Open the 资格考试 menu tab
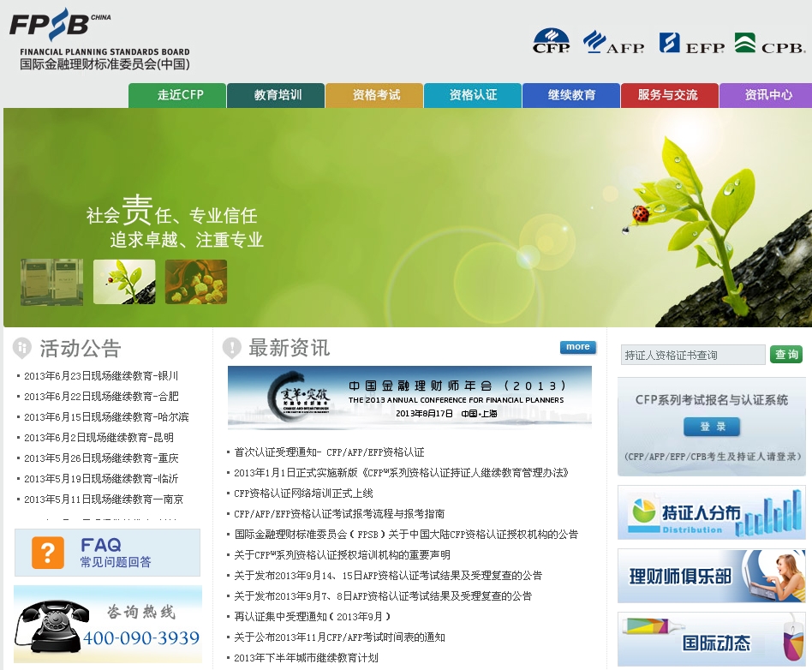Viewport: 812px width, 670px height. pos(374,95)
